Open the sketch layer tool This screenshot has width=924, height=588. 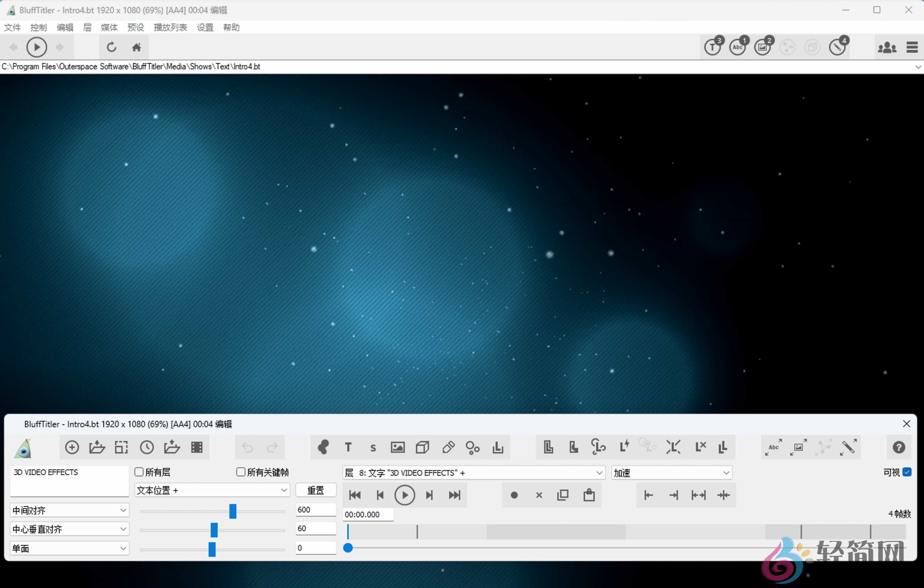click(x=448, y=447)
